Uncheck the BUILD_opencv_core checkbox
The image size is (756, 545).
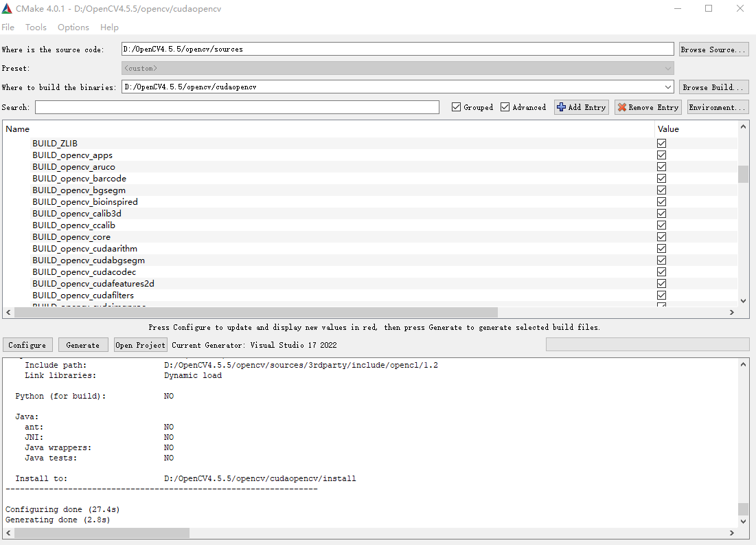click(661, 237)
